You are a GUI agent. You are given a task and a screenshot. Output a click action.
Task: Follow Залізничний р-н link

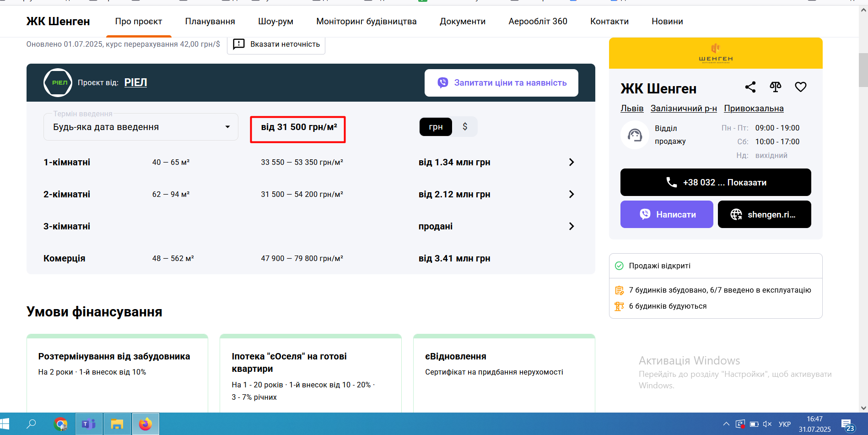pos(684,109)
